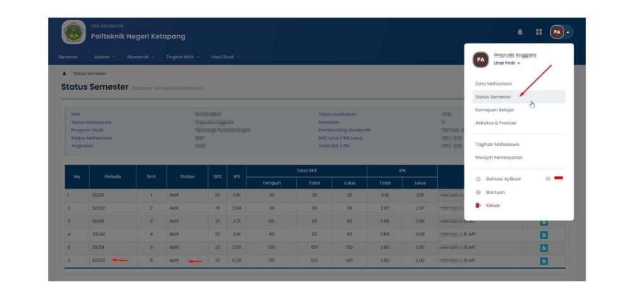The width and height of the screenshot is (644, 294).
Task: Click the Bahasa Aplikasi globe icon
Action: tap(479, 179)
